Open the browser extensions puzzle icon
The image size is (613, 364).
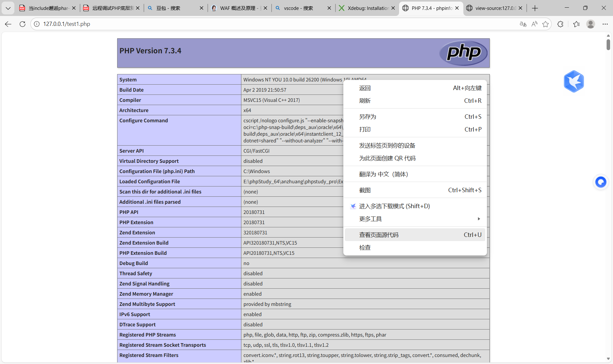(x=560, y=24)
